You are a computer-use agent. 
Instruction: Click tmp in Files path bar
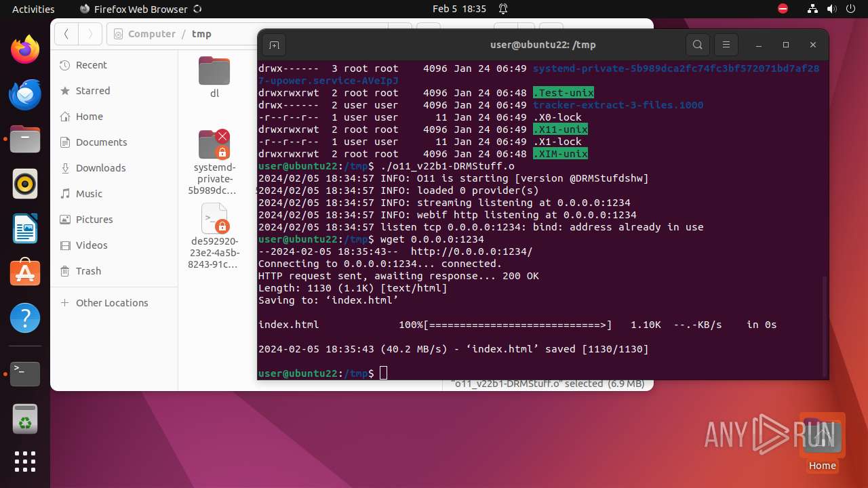coord(201,34)
